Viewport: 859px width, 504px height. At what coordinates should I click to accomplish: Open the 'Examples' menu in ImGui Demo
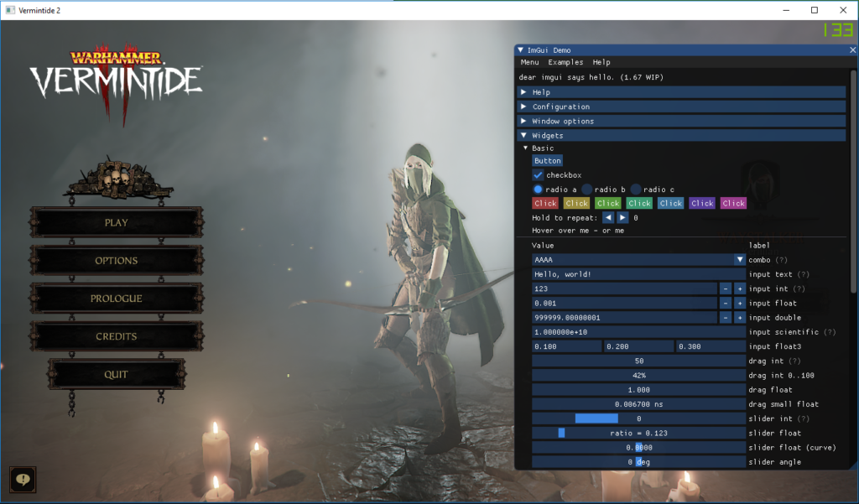point(565,62)
